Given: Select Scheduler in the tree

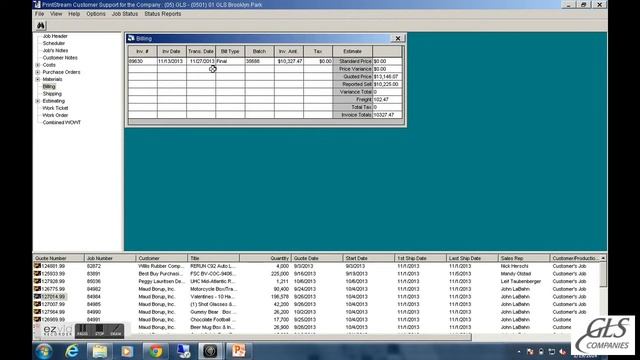Looking at the screenshot, I should 54,43.
